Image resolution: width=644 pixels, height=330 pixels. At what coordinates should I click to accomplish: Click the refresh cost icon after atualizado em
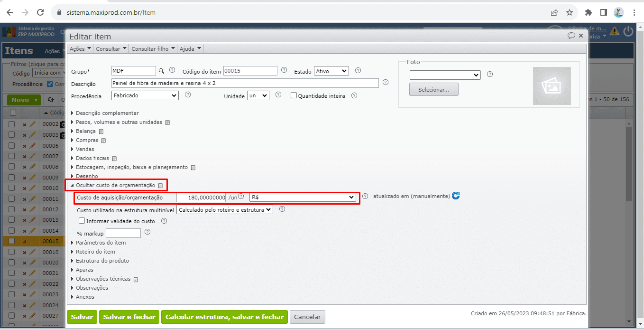[x=456, y=196]
